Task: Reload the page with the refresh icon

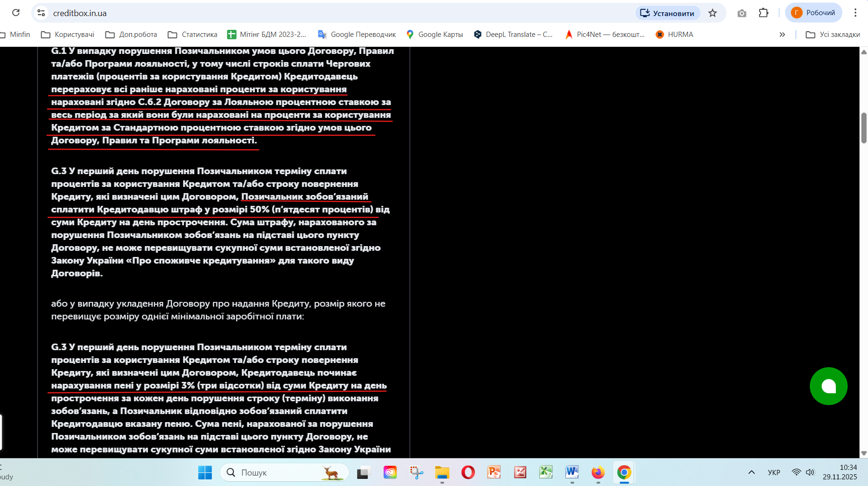Action: (x=16, y=13)
